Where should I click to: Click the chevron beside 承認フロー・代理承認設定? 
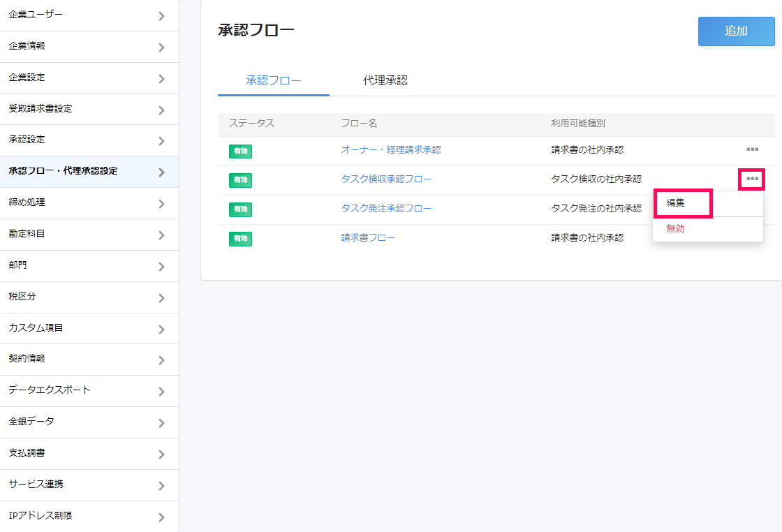point(161,172)
